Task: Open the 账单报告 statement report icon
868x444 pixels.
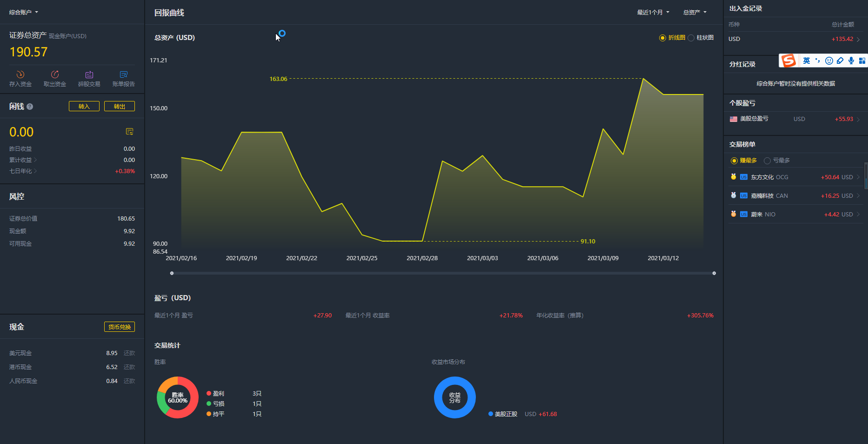Action: pos(124,74)
